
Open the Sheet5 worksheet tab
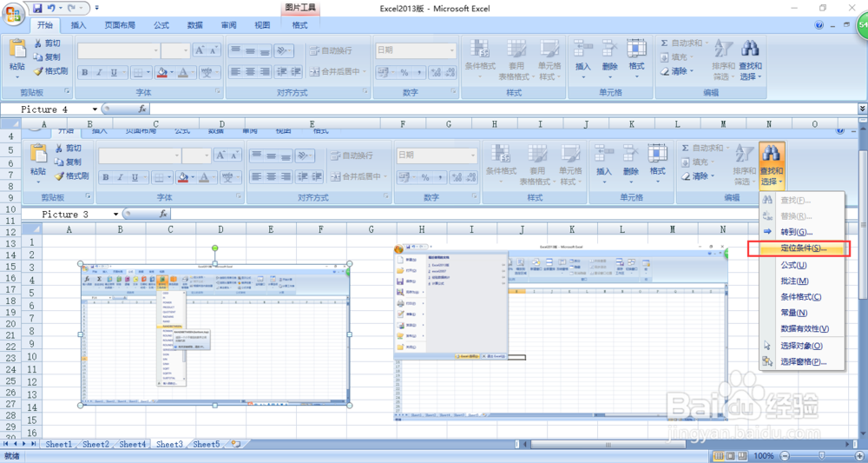click(206, 444)
